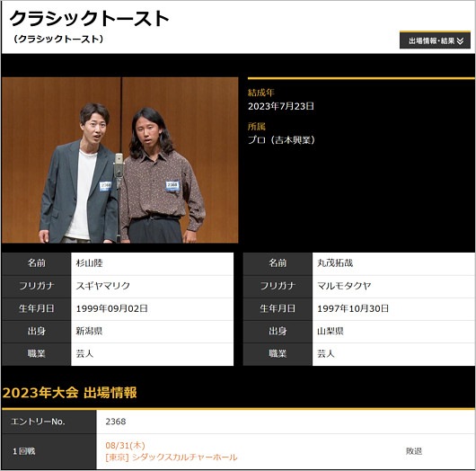Click the heading 2023年大会 出場情報

(x=70, y=393)
